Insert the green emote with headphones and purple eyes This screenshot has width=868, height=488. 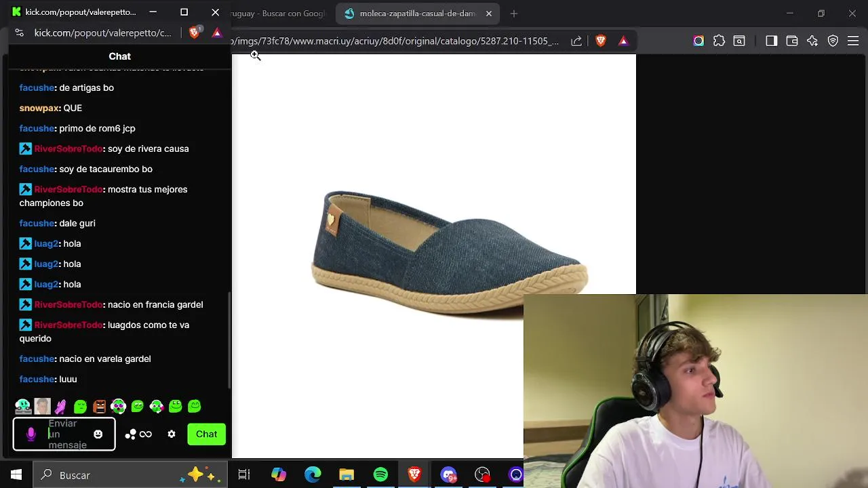119,406
